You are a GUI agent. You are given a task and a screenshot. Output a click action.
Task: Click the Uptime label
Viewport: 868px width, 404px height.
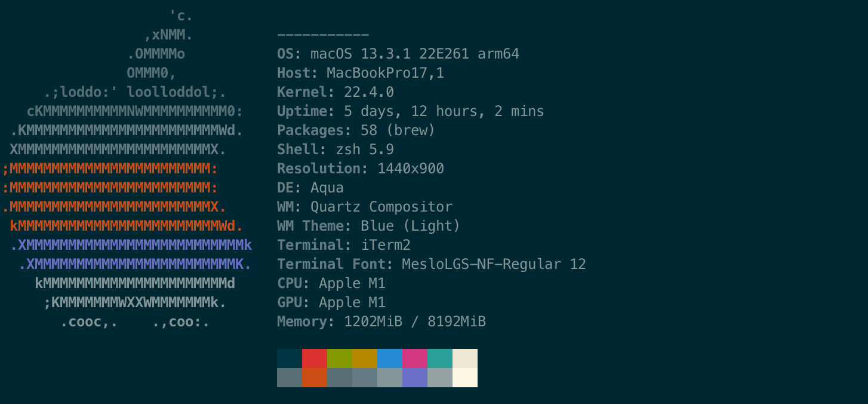click(x=306, y=112)
